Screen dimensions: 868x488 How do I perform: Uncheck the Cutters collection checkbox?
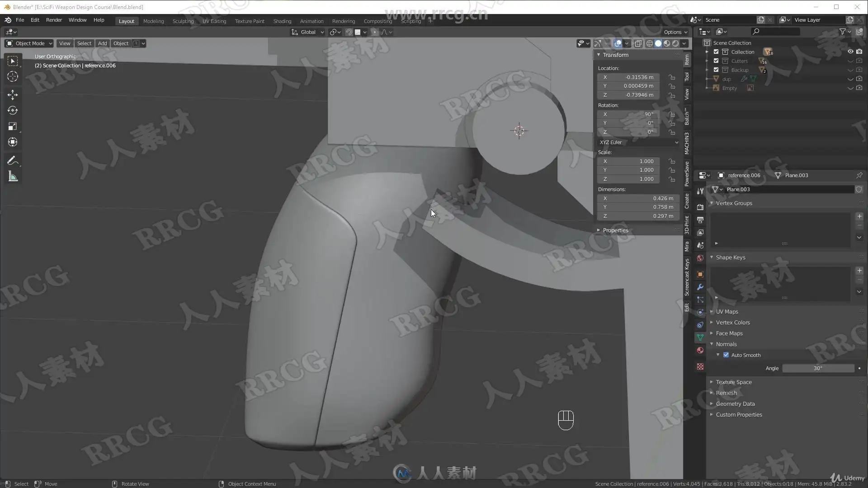pyautogui.click(x=716, y=61)
